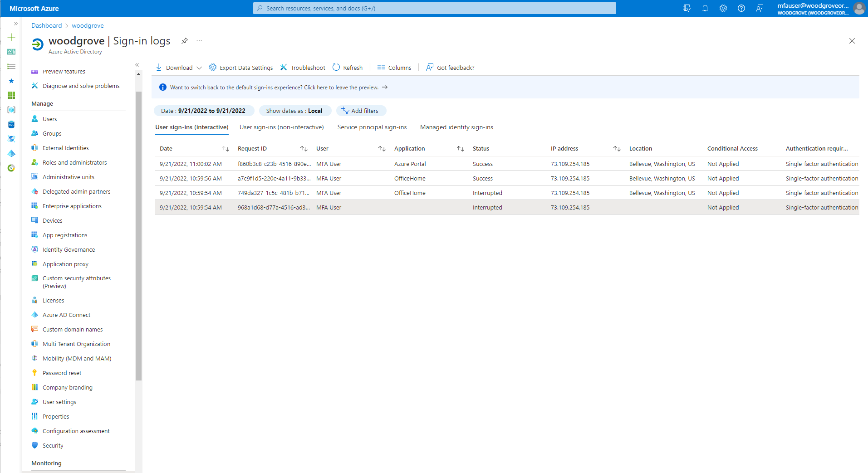Switch to Managed identity sign-ins tab
This screenshot has height=473, width=868.
click(456, 127)
